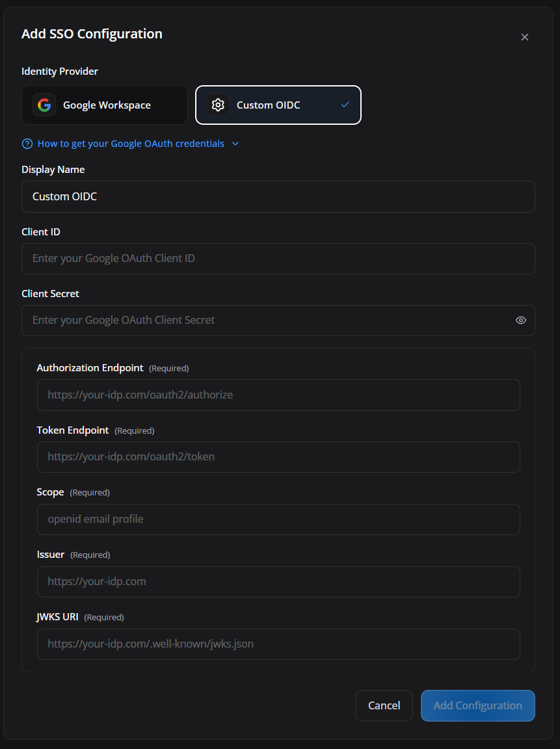This screenshot has width=560, height=749.
Task: Click the Google logo icon
Action: 44,105
